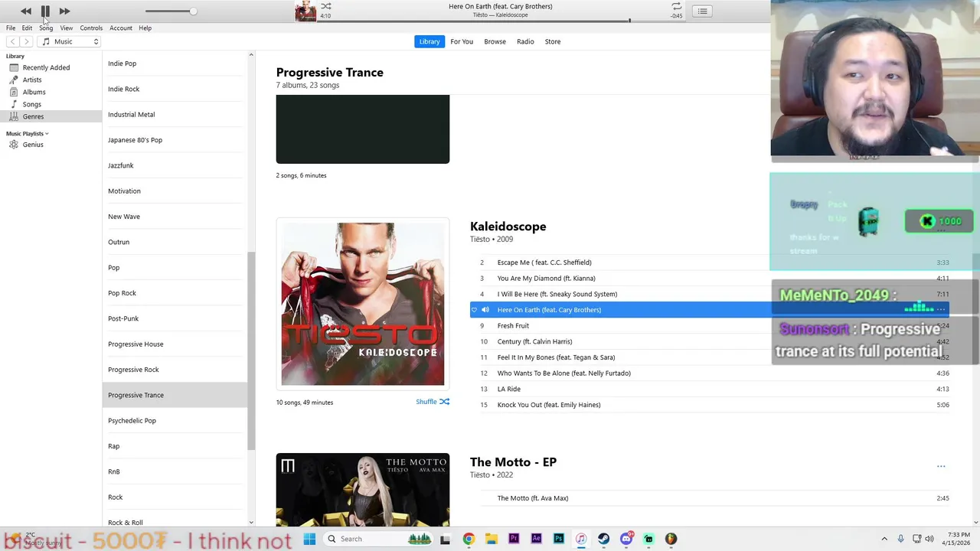Image resolution: width=980 pixels, height=551 pixels.
Task: Open the File menu
Action: (x=11, y=28)
